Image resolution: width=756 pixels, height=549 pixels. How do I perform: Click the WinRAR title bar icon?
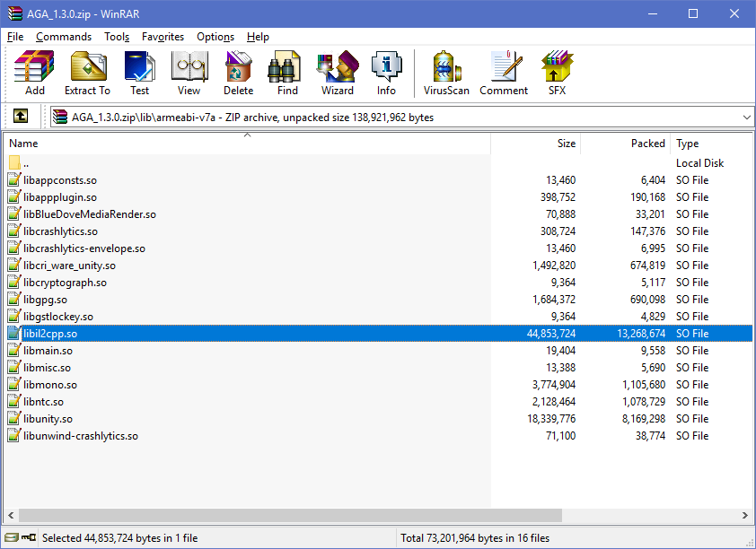15,13
